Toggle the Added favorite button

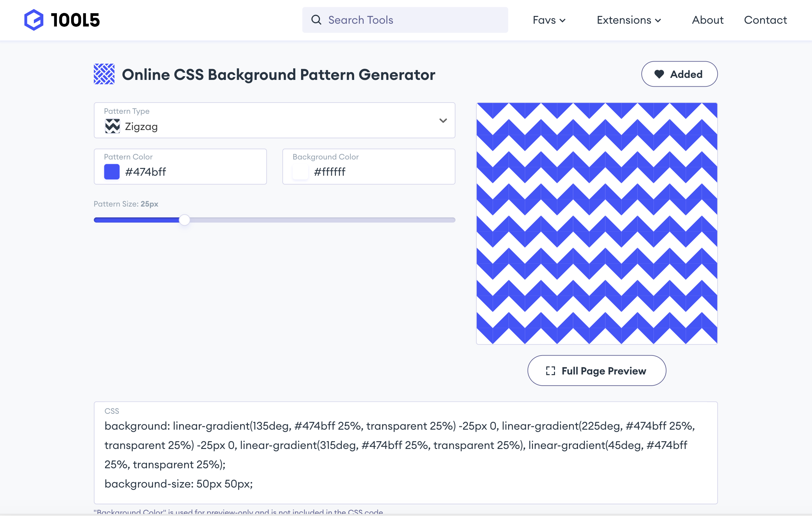point(679,74)
